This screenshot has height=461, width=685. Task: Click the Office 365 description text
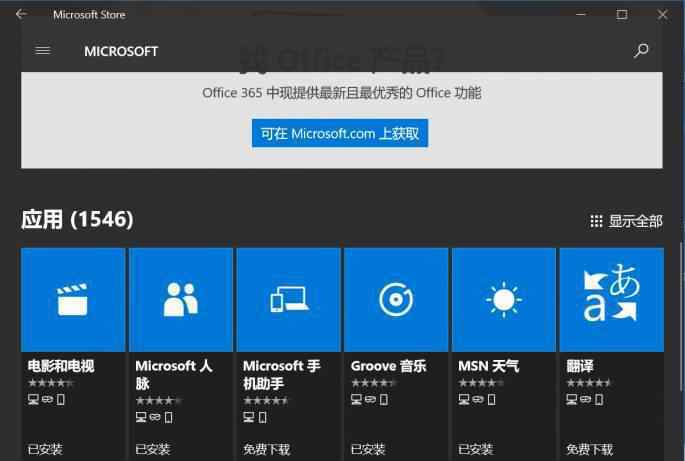(342, 93)
